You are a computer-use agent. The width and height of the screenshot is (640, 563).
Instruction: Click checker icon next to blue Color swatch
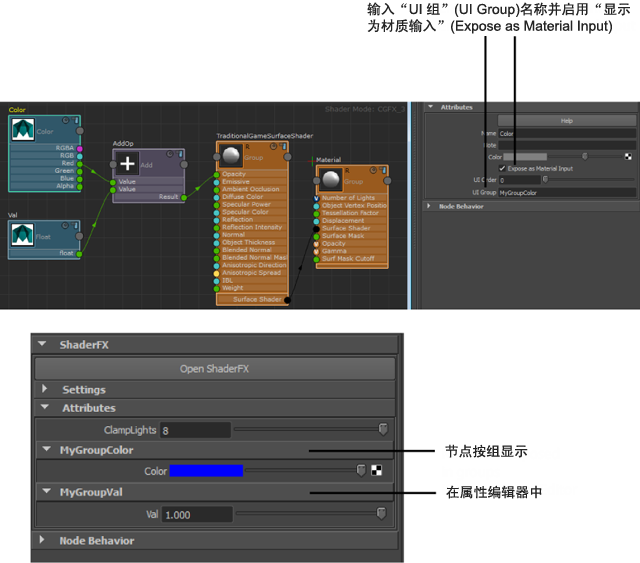pyautogui.click(x=376, y=470)
